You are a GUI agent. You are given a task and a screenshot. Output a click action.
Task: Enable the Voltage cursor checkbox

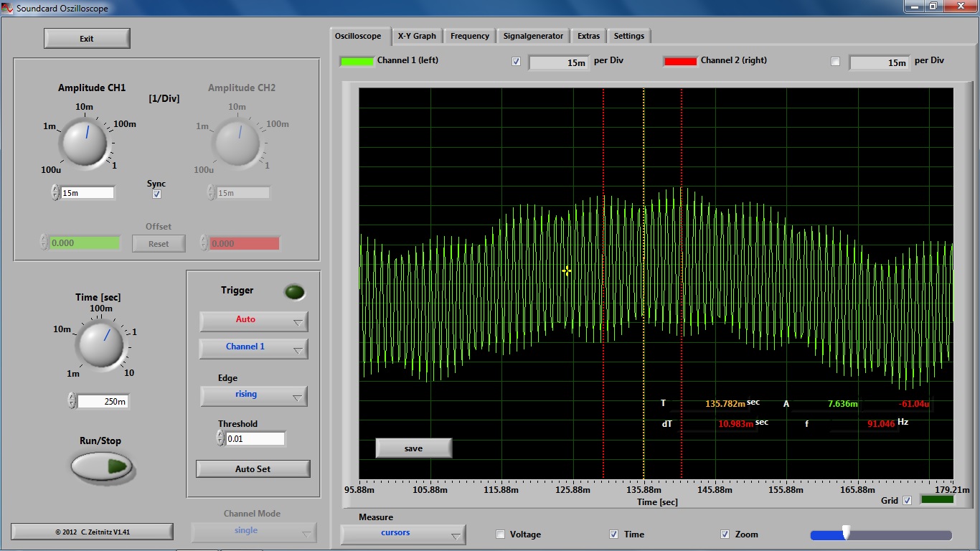point(500,534)
